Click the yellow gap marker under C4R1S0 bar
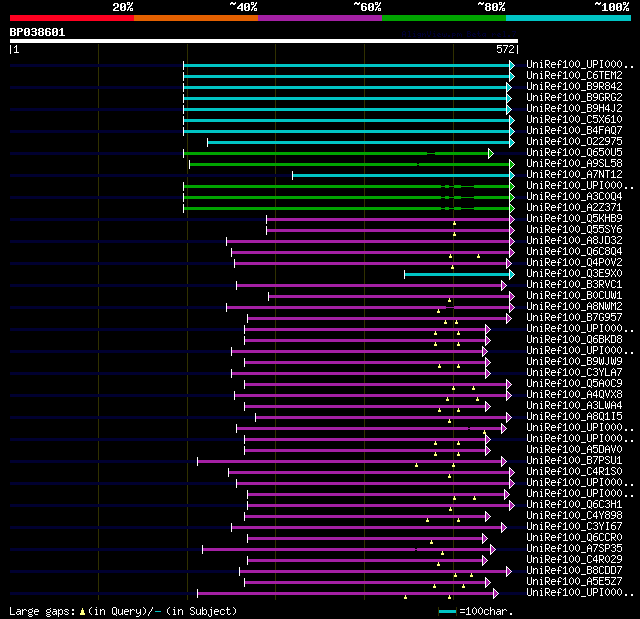The image size is (640, 619). click(x=449, y=477)
